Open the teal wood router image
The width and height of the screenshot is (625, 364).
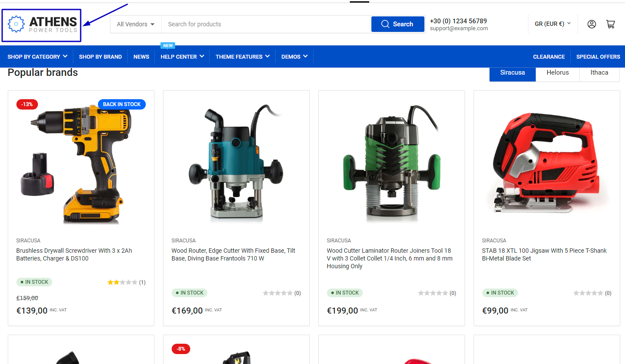click(236, 164)
